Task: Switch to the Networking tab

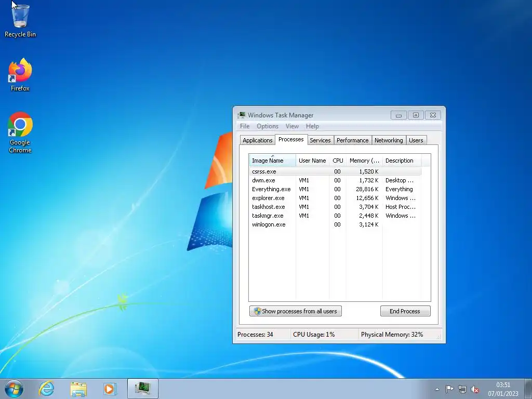Action: 389,140
